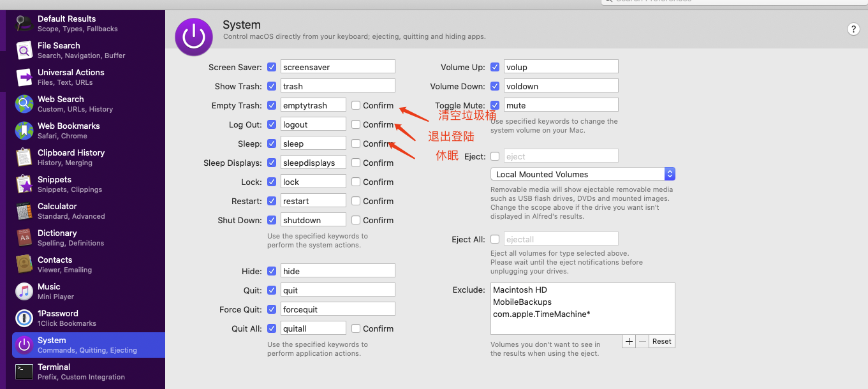Enable the Eject All keyword checkbox

pyautogui.click(x=495, y=239)
